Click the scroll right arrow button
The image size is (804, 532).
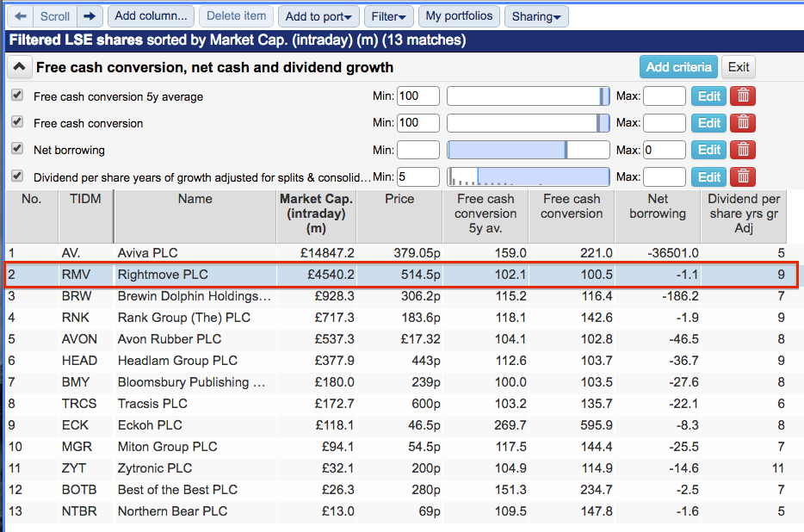click(90, 16)
